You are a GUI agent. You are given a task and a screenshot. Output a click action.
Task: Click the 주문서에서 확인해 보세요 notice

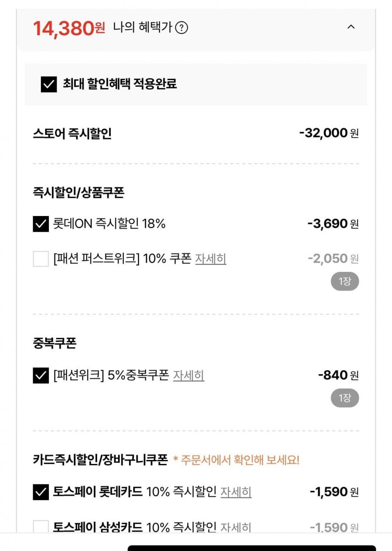237,460
